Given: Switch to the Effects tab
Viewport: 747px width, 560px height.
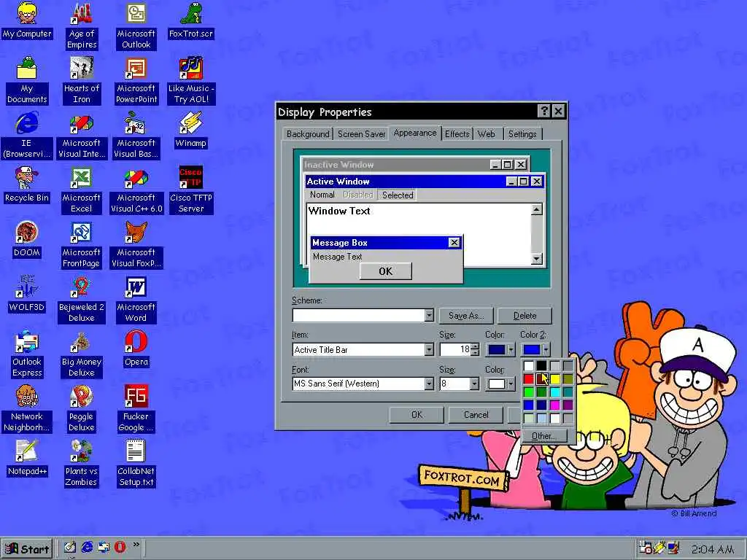Looking at the screenshot, I should 457,134.
